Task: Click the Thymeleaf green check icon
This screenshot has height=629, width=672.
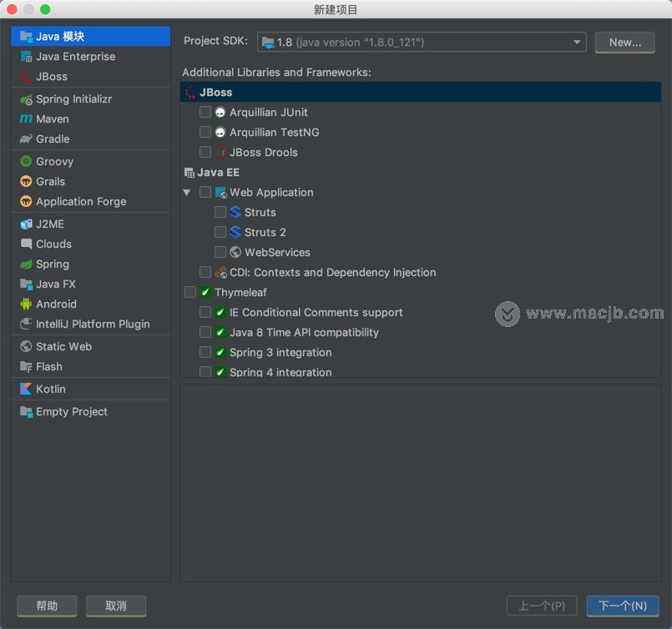Action: [205, 292]
